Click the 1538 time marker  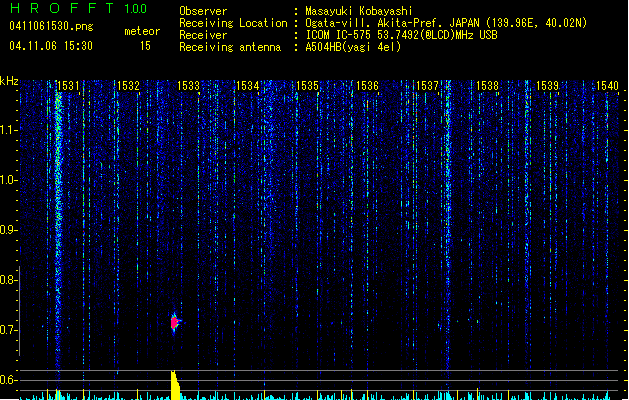[487, 86]
